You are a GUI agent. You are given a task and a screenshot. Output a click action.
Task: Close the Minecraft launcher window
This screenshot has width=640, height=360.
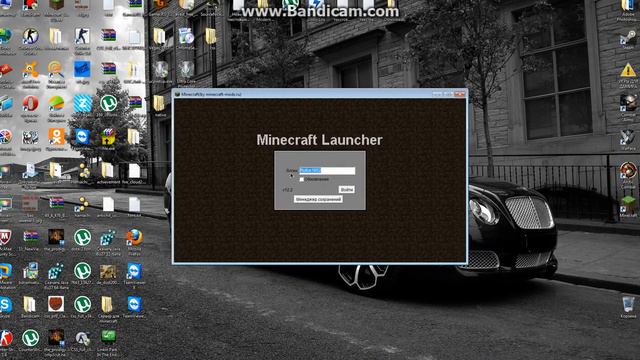pos(460,94)
